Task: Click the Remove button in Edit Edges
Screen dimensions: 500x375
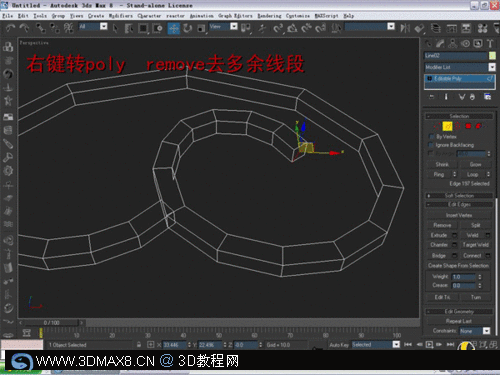Action: (442, 225)
